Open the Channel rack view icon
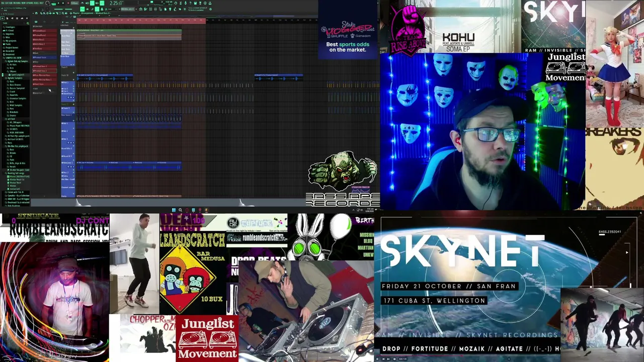 [150, 9]
